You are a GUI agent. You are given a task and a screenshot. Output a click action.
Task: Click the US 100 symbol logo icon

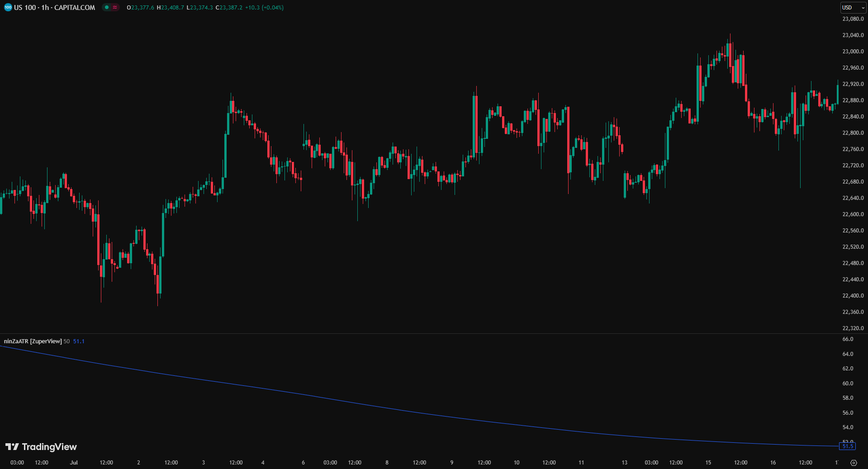[8, 7]
